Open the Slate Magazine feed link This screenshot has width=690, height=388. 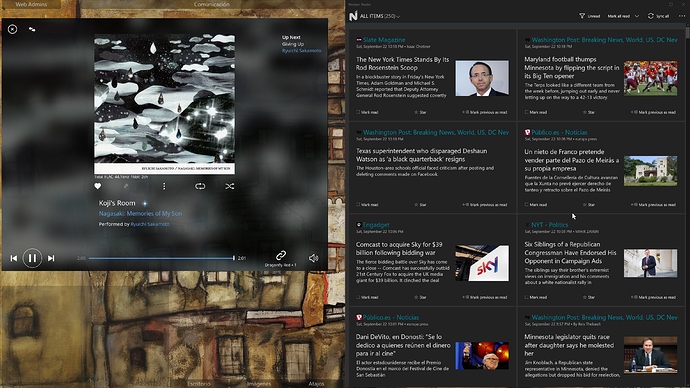pos(384,40)
